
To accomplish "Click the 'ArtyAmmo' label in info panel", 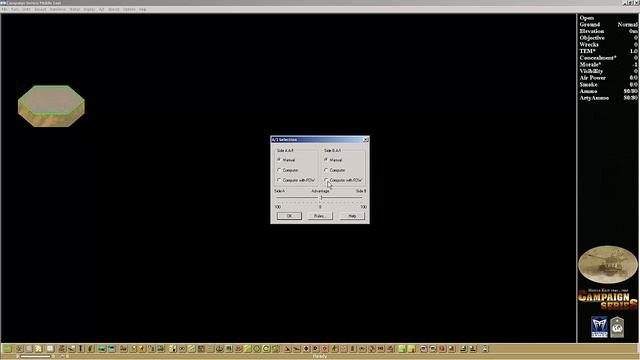I will coord(594,98).
